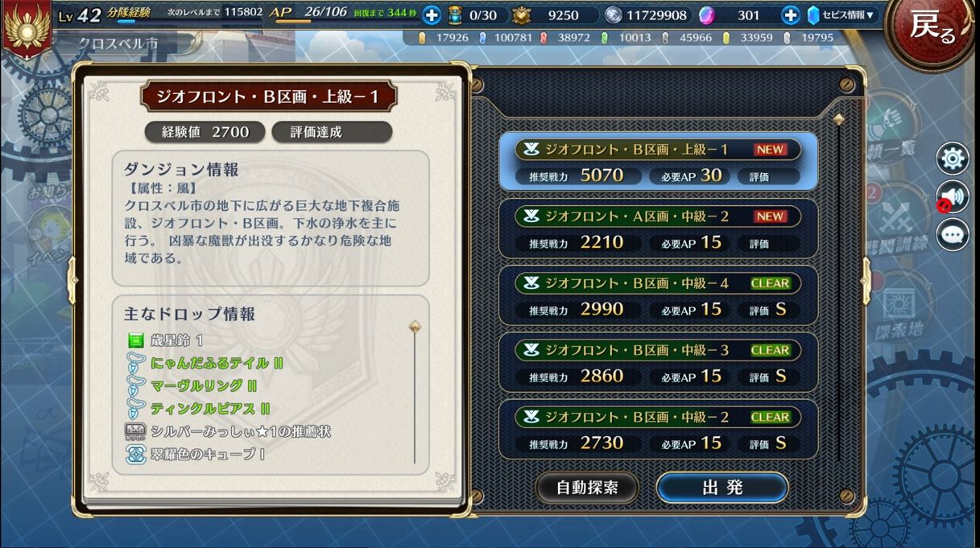980x548 pixels.
Task: Tap the plus icon next to gem count 301
Action: [x=791, y=14]
